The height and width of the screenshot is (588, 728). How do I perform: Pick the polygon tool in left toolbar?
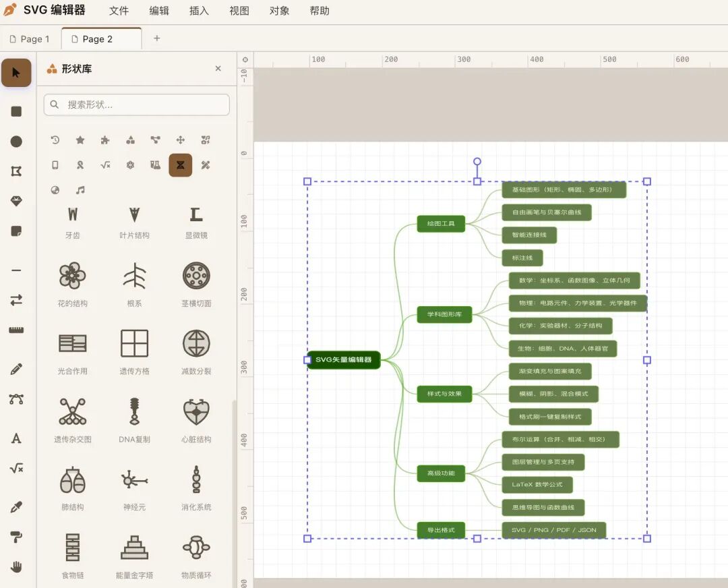[x=16, y=171]
